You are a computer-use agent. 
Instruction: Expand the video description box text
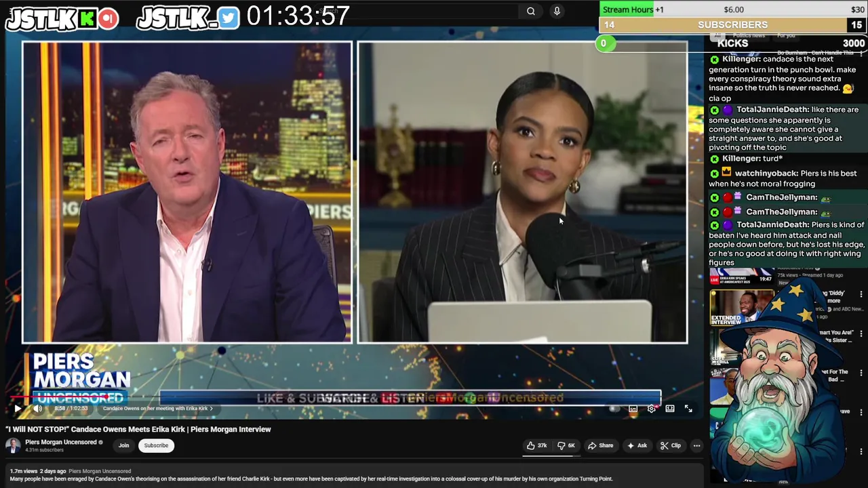311,479
